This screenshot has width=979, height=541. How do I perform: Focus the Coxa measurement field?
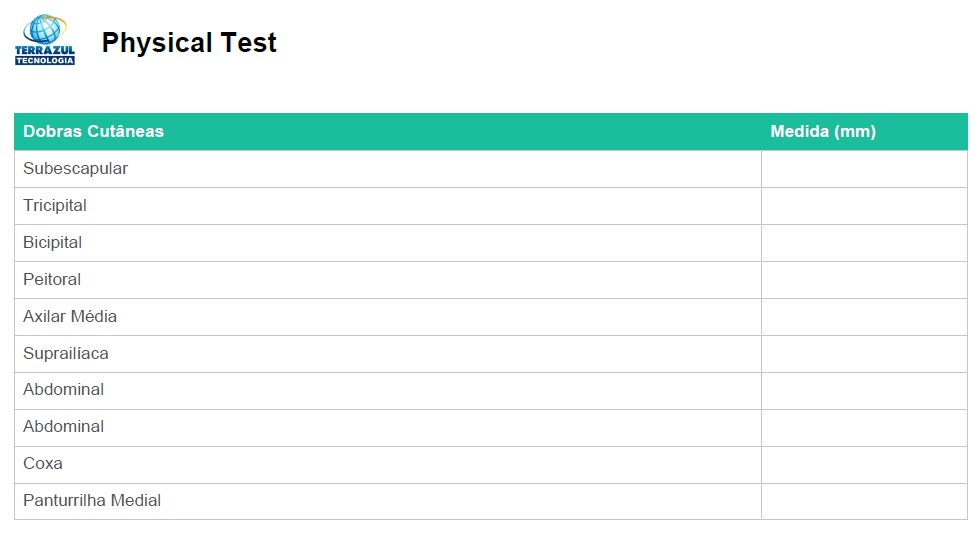(864, 464)
